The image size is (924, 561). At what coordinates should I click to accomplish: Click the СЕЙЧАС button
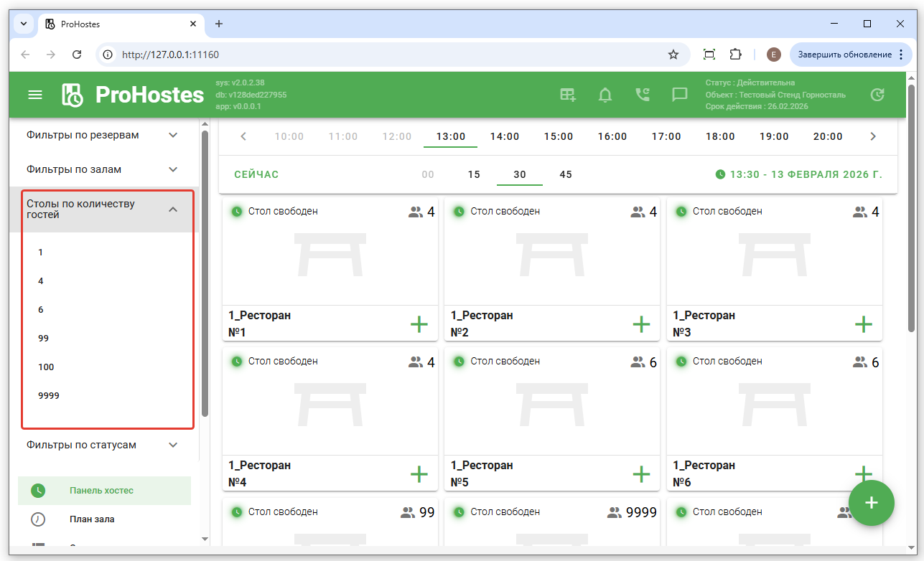256,174
